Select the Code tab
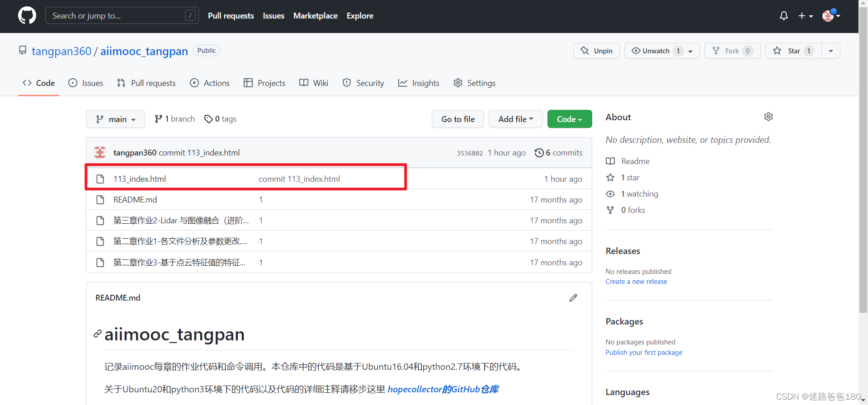The width and height of the screenshot is (868, 405). [x=39, y=83]
